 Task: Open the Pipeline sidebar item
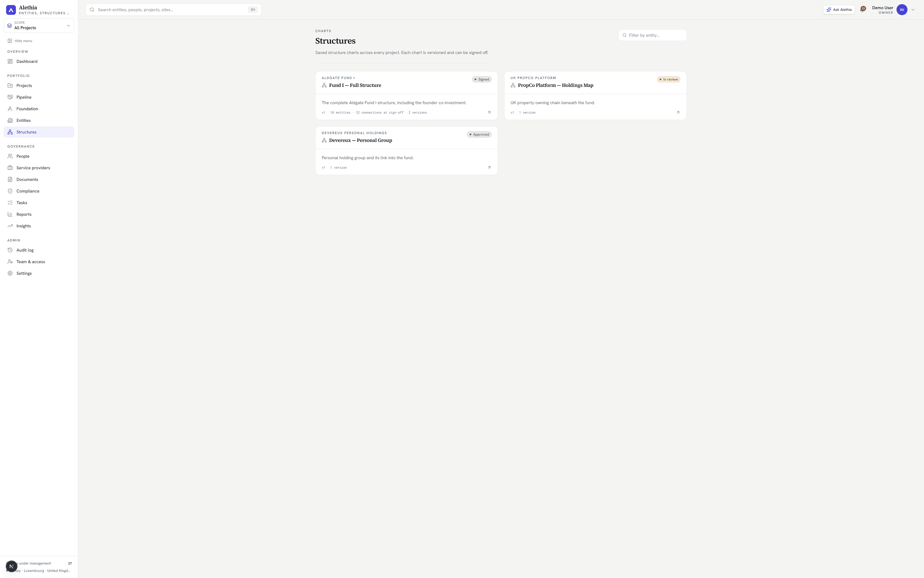point(39,97)
